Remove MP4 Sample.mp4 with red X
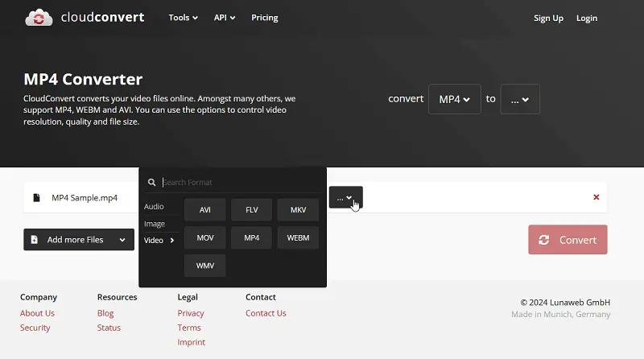The image size is (644, 359). [597, 197]
